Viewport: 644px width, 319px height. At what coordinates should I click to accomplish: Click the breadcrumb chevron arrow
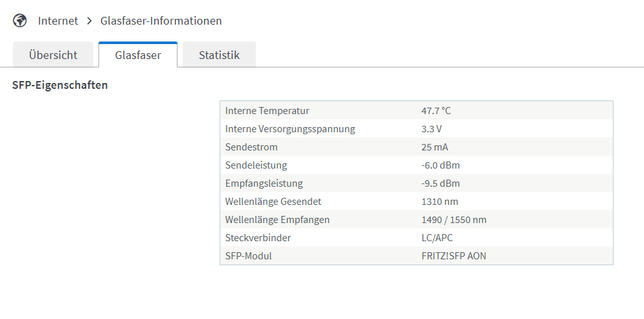pos(89,21)
